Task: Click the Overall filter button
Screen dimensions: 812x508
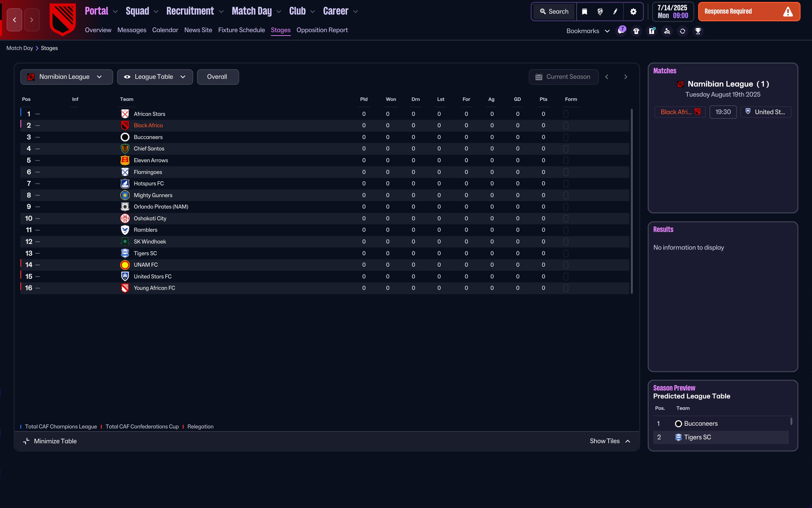Action: (x=218, y=77)
